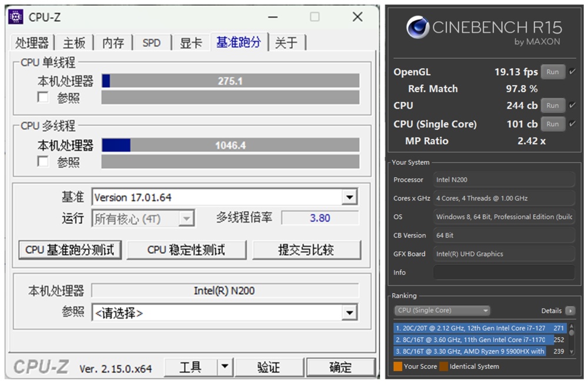Viewport: 588px width, 384px height.
Task: Start the CPU 基准跑分测试 button
Action: 70,250
